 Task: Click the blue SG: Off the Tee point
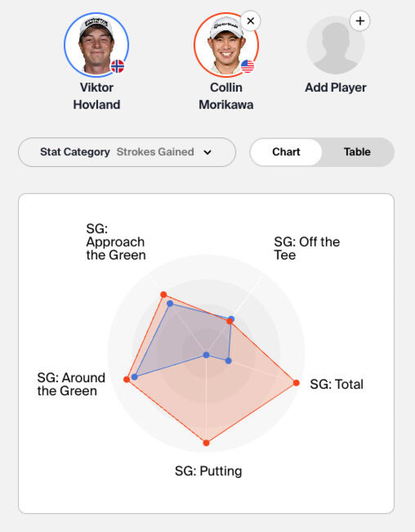pos(231,319)
